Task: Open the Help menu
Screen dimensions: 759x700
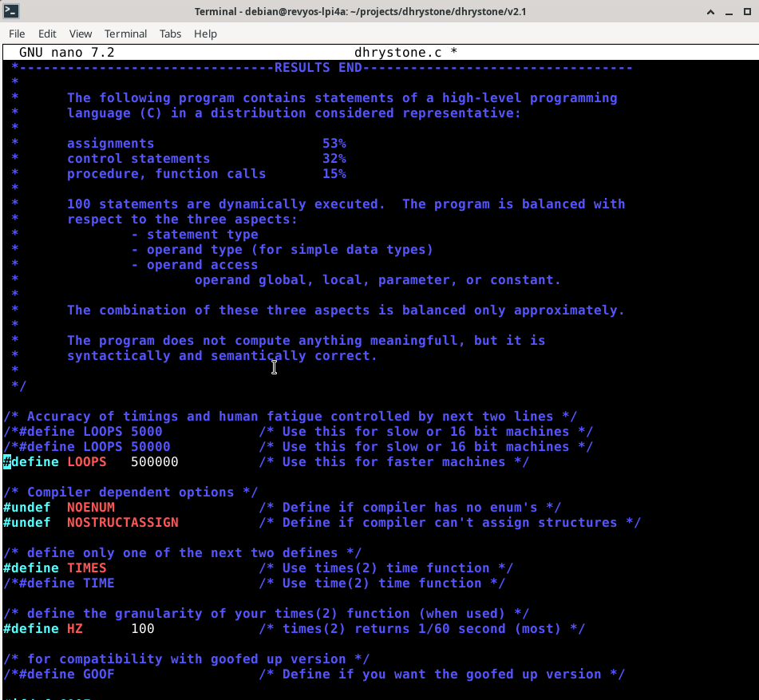Action: (x=205, y=34)
